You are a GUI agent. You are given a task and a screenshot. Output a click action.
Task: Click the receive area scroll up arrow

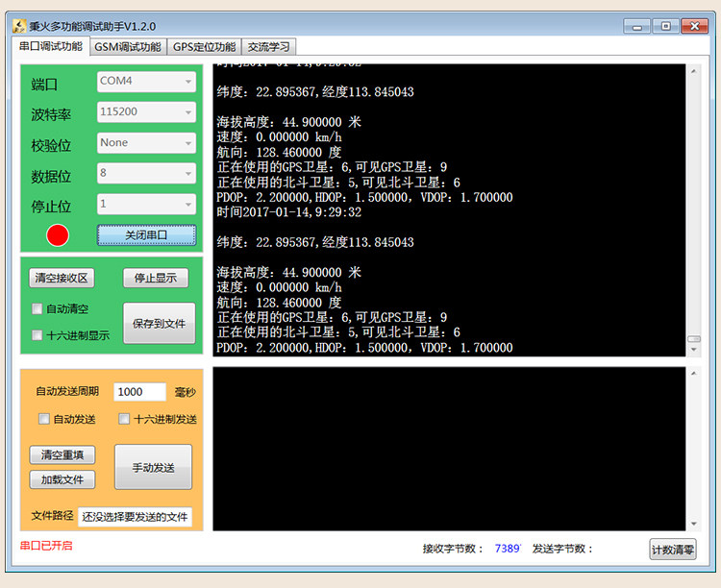[693, 72]
